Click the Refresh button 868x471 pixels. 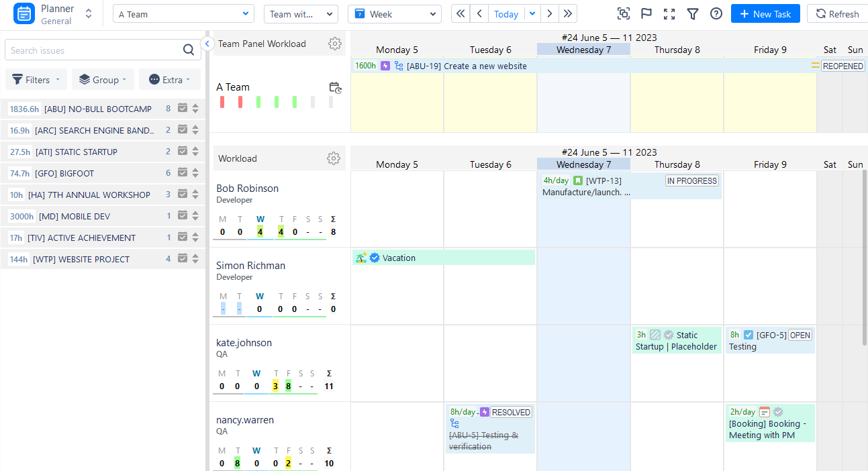(837, 14)
